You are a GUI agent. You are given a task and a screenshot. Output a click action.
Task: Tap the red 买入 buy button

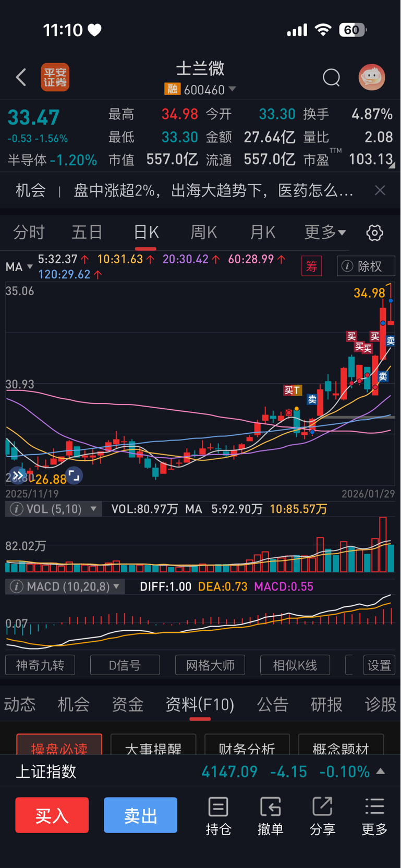52,815
